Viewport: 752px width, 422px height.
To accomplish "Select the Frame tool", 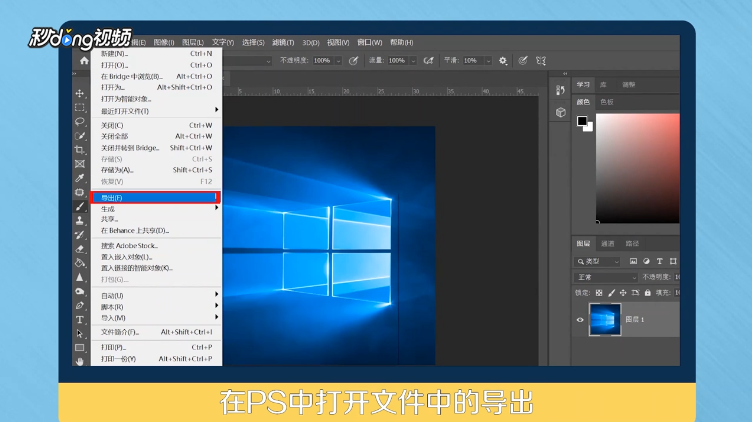I will [80, 164].
